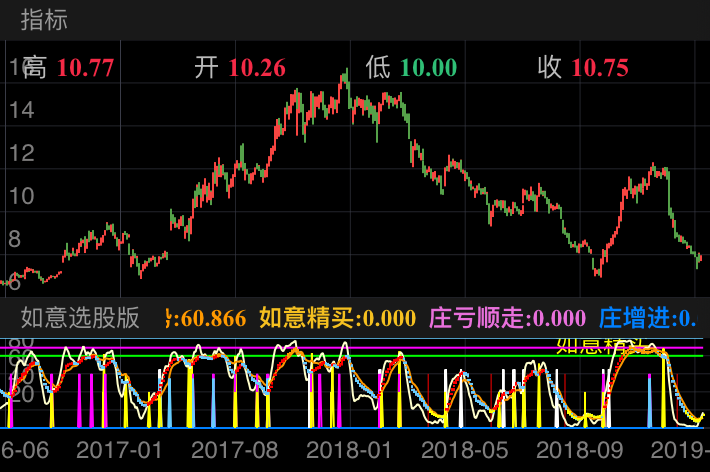Click the 2017-08 date axis label
The height and width of the screenshot is (472, 710).
[235, 450]
